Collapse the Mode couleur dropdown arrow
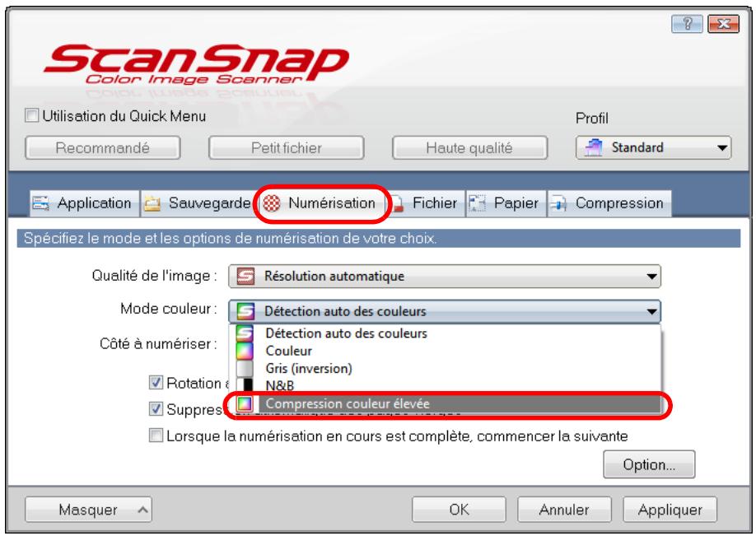 (651, 311)
